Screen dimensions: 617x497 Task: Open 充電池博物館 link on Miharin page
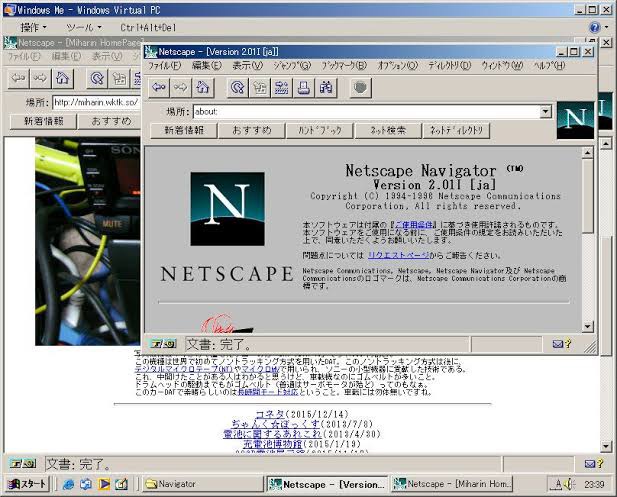[273, 443]
